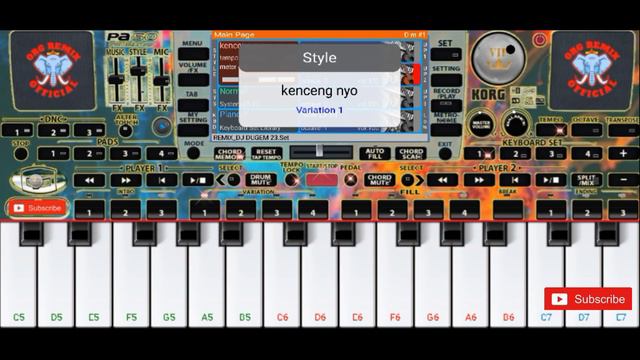Click the red Start/Stop button
The height and width of the screenshot is (360, 640).
pos(322,180)
